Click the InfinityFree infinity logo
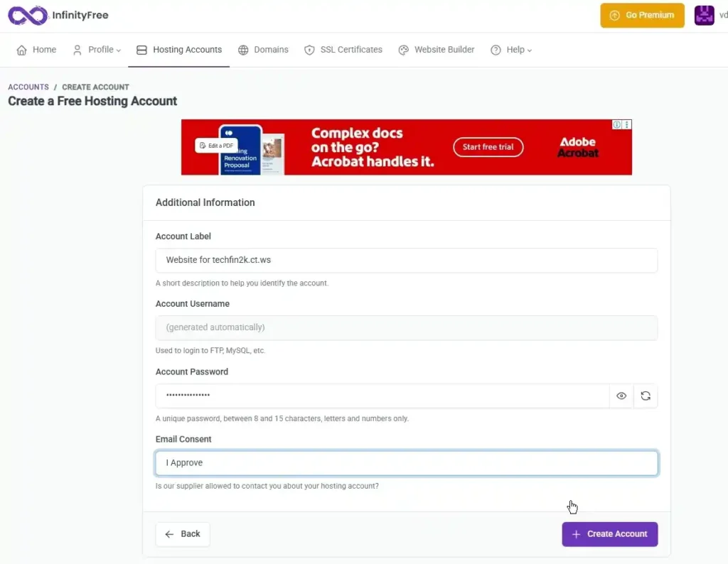This screenshot has height=564, width=728. click(x=28, y=16)
